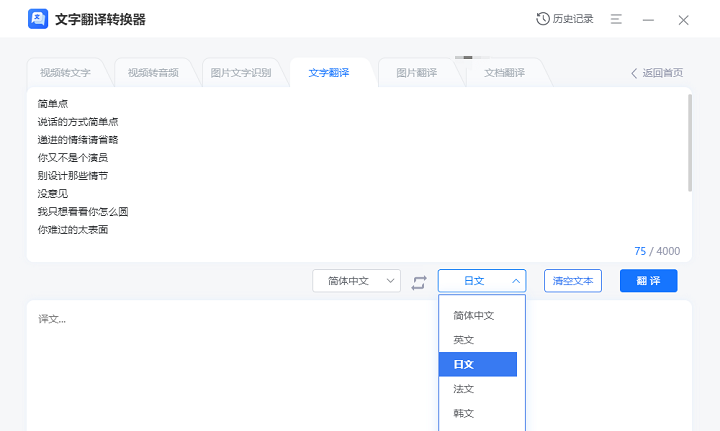Open 历史记录 history records
The image size is (720, 431).
(x=565, y=19)
